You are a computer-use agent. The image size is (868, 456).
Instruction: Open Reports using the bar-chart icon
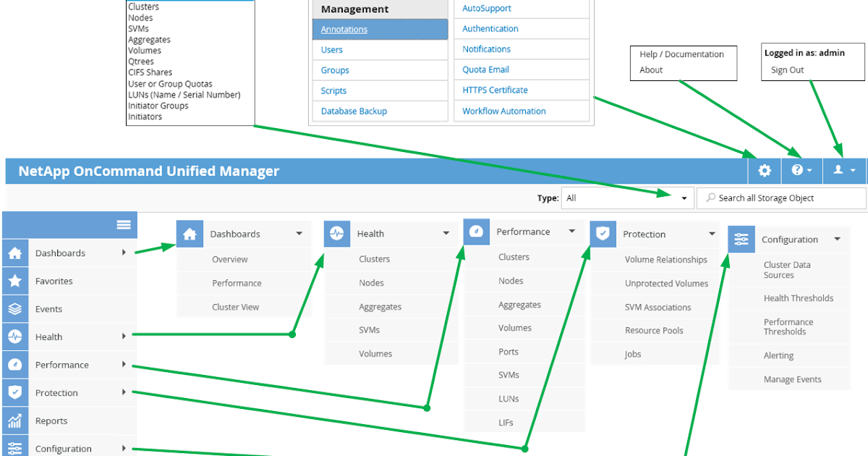(x=13, y=421)
